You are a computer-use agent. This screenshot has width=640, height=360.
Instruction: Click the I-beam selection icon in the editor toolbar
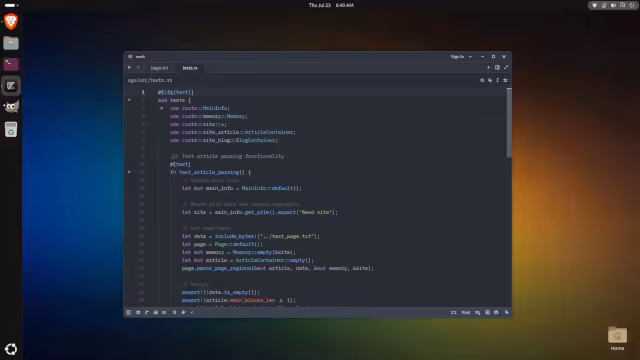click(498, 80)
